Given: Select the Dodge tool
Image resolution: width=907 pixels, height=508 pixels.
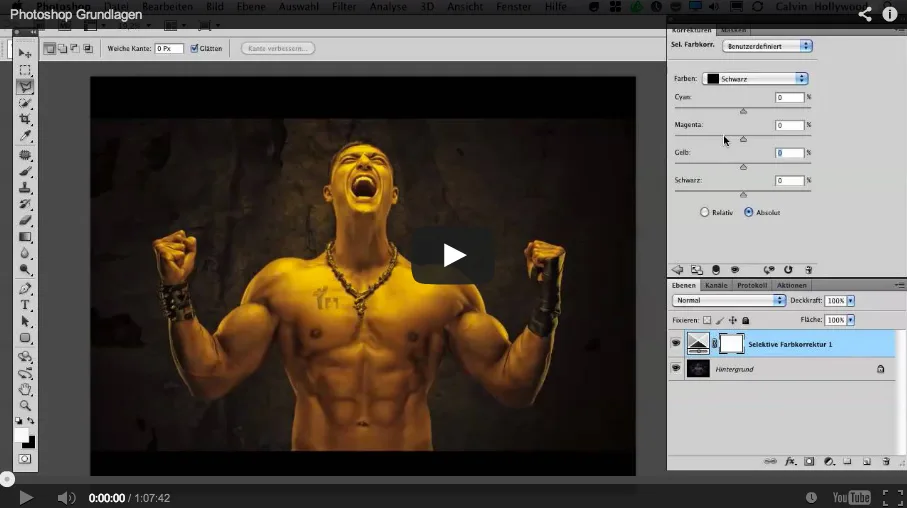Looking at the screenshot, I should [x=25, y=269].
